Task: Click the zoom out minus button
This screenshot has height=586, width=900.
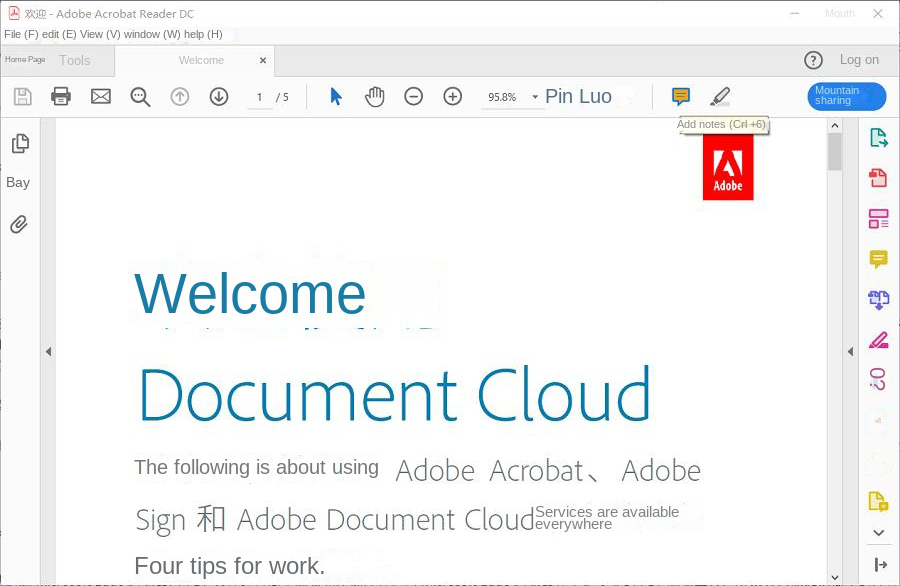Action: pos(413,97)
